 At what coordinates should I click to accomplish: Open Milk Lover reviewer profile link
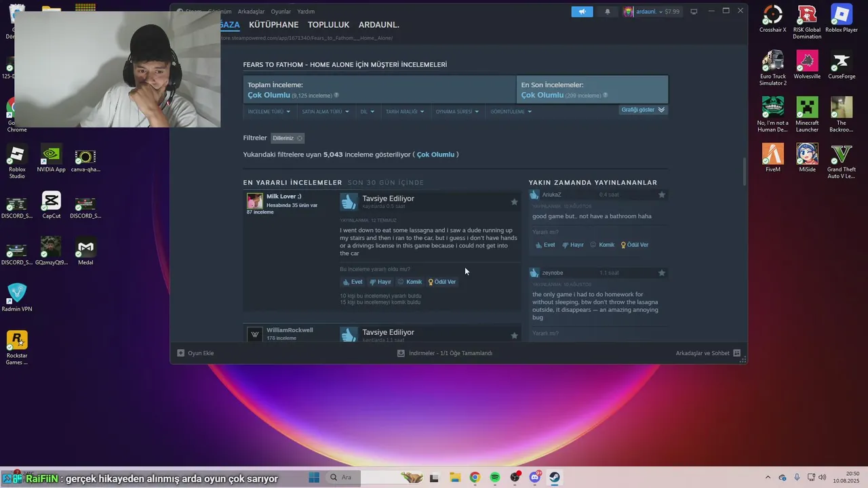pyautogui.click(x=284, y=197)
